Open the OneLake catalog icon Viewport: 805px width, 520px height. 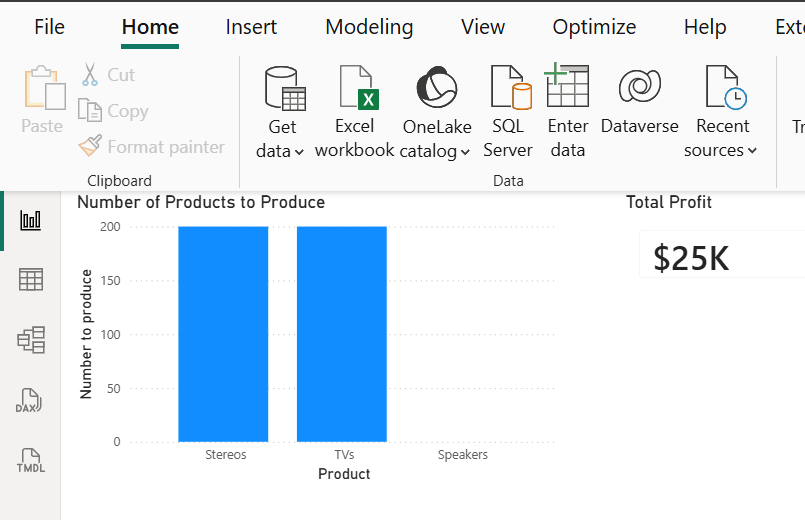coord(436,87)
